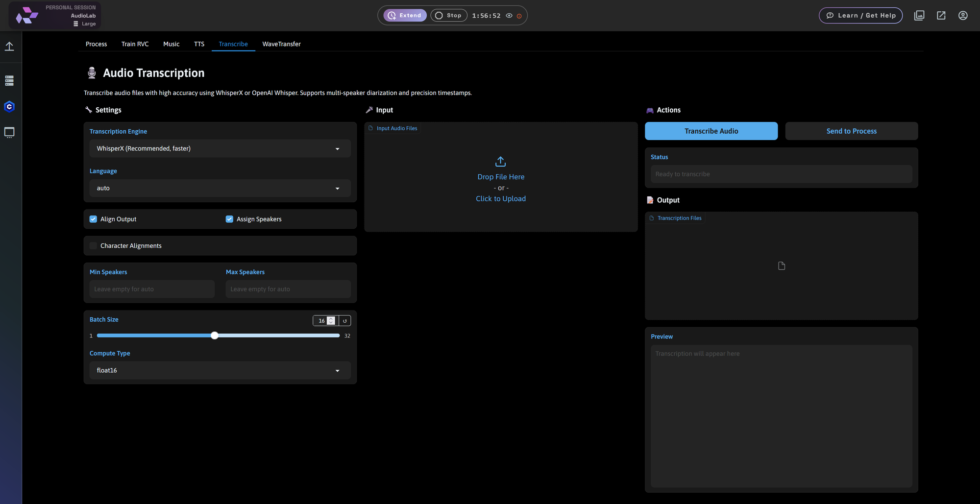The image size is (980, 504).
Task: Uncheck the Align Output checkbox
Action: pos(93,219)
